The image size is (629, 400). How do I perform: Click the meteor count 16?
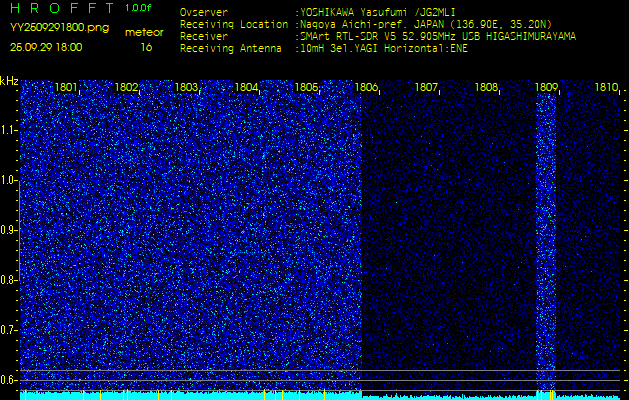[146, 47]
